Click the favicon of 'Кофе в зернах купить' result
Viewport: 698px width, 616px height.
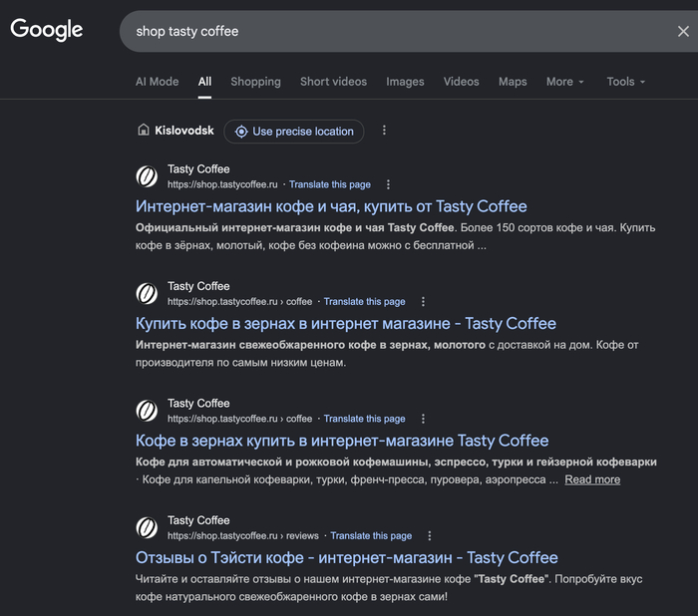(147, 411)
